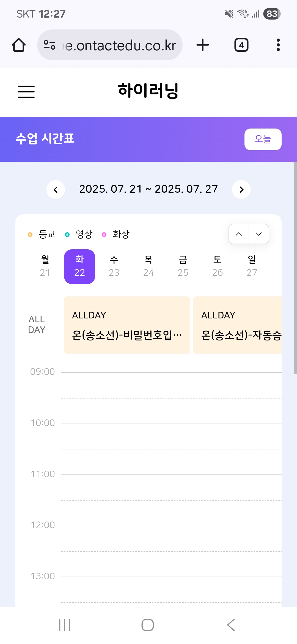Expand timetable with the down chevron

coord(259,234)
